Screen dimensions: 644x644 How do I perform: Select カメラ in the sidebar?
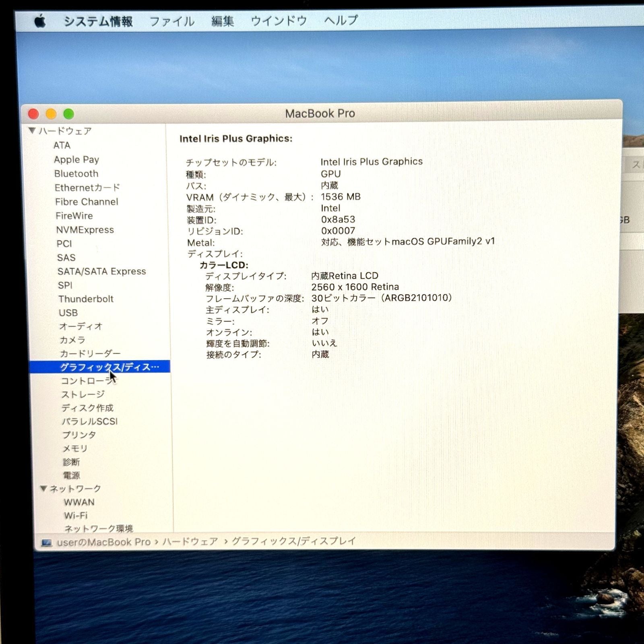pos(72,340)
